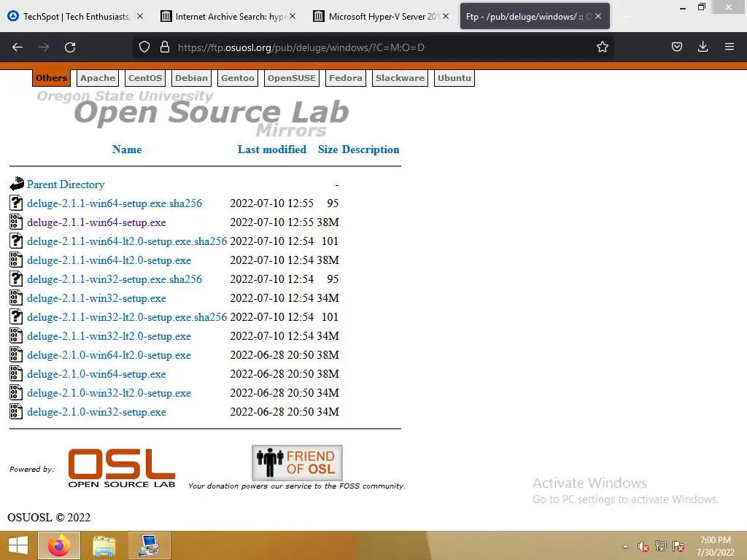Screen dimensions: 747x560
Task: Click the Firefox taskbar icon
Action: (59, 545)
